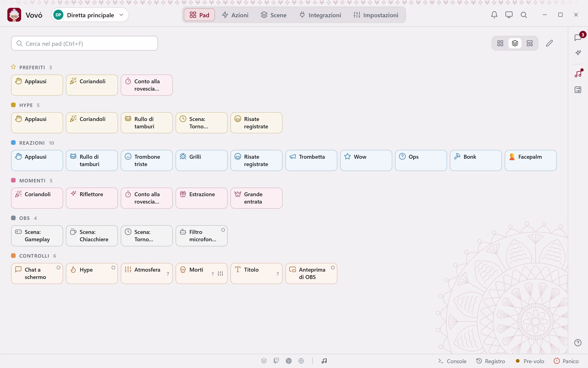Collapse the PREFERITI section header

(x=32, y=67)
